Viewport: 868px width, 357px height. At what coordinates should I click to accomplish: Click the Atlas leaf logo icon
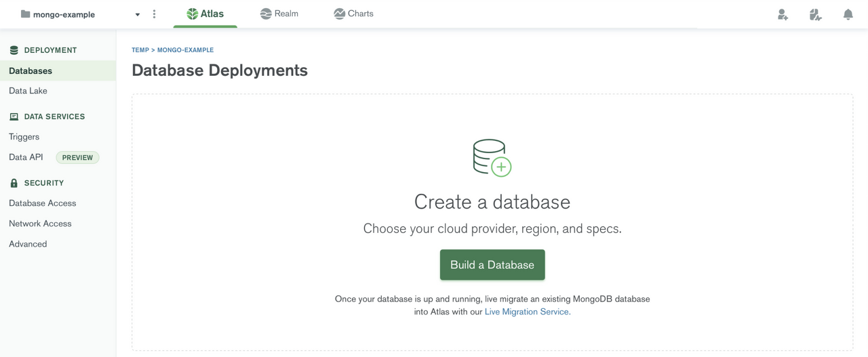click(x=193, y=14)
